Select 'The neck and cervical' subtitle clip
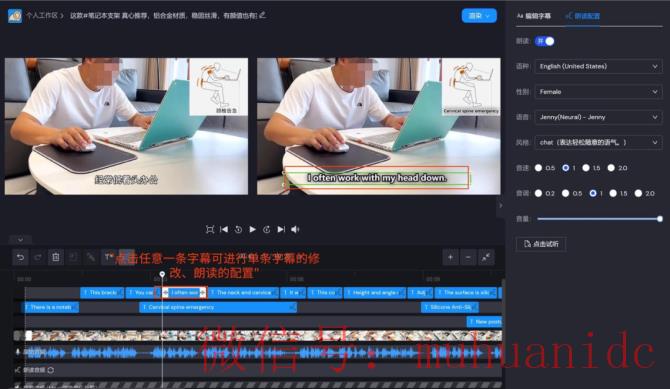Viewport: 670px width, 389px height. [243, 292]
